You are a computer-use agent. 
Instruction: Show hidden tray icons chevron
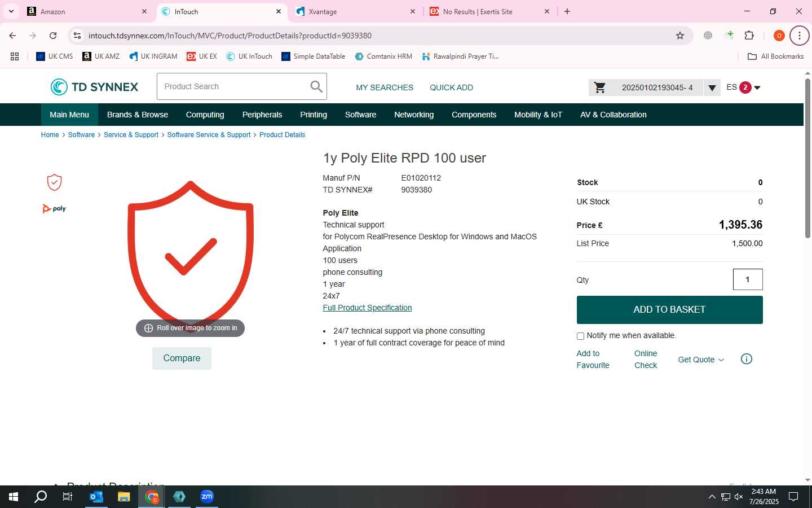pyautogui.click(x=712, y=497)
